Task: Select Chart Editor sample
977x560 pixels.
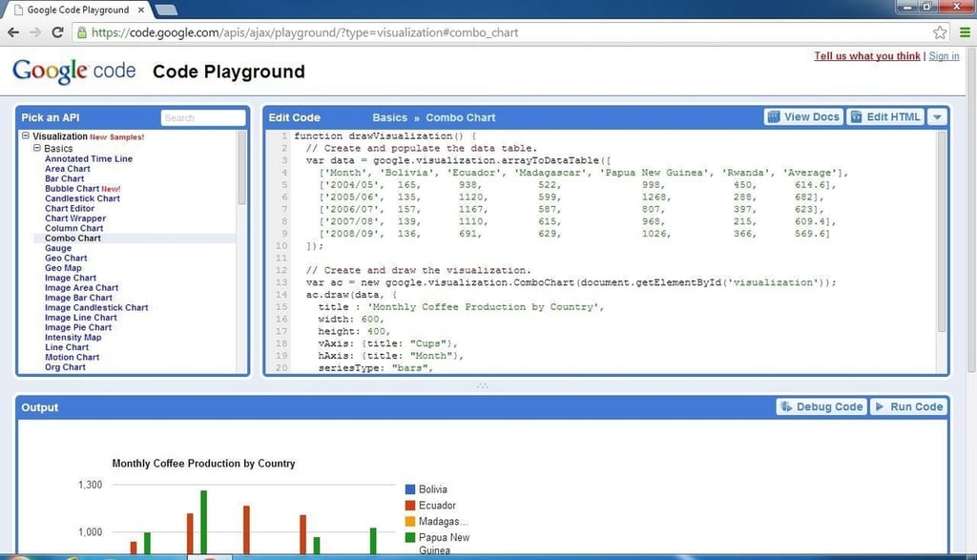Action: coord(69,209)
